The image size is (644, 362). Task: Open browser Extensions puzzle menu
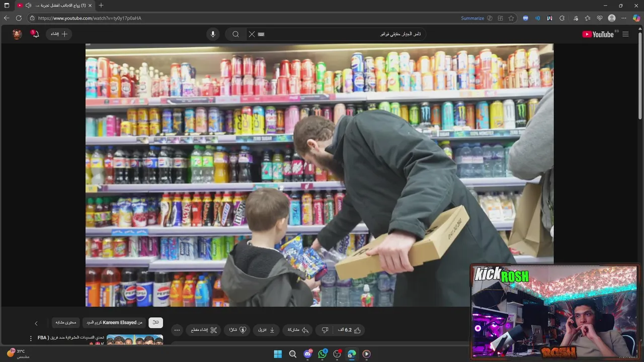pos(562,18)
